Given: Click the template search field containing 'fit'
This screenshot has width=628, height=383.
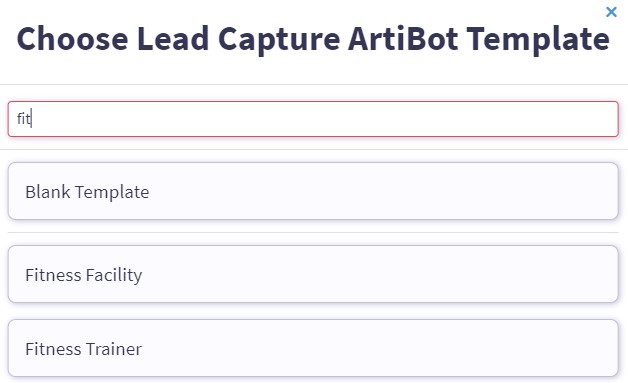Looking at the screenshot, I should (x=313, y=119).
